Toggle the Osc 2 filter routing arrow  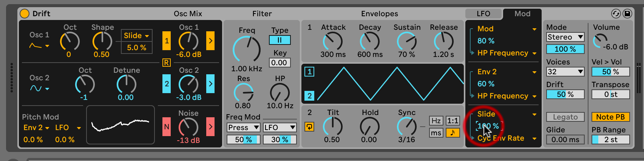coord(210,84)
